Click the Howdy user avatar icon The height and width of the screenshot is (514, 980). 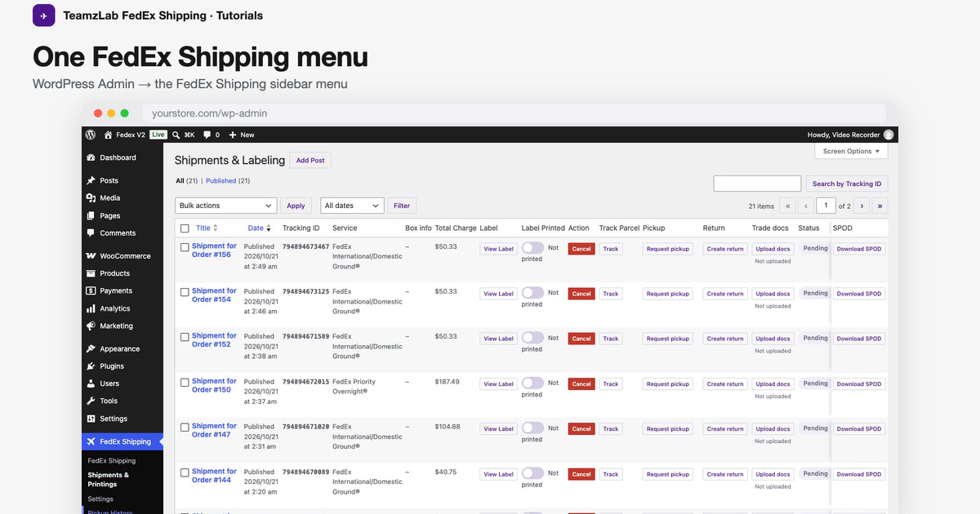[x=889, y=135]
